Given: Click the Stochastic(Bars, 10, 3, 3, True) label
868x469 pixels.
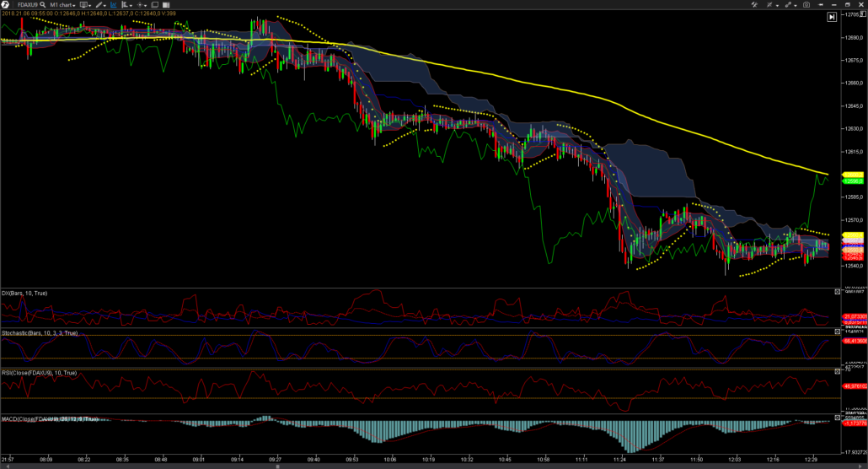Looking at the screenshot, I should [40, 333].
